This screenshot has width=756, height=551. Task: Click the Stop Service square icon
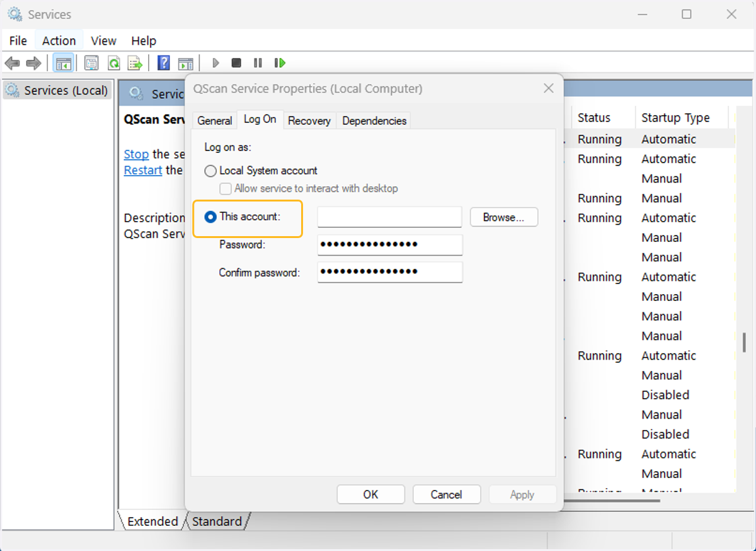tap(236, 63)
